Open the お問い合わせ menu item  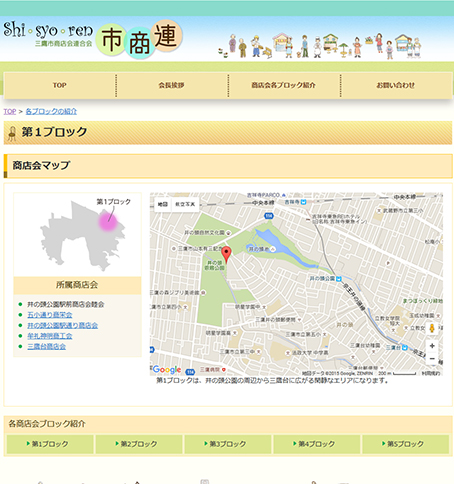pos(396,85)
